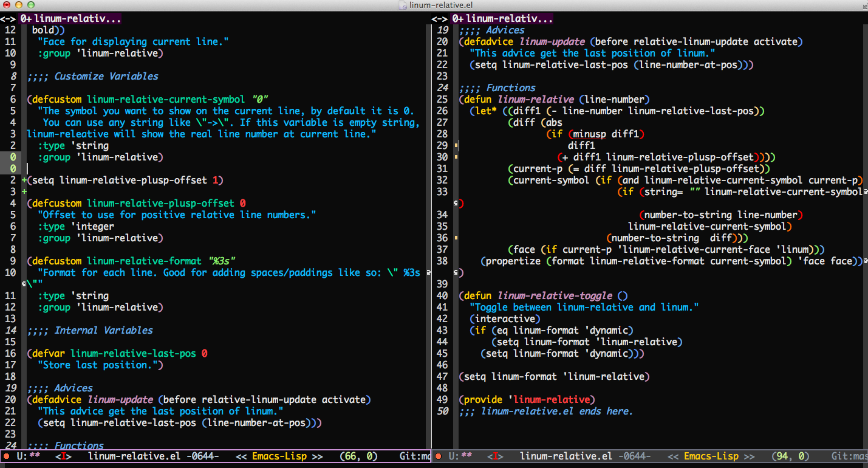Screen dimensions: 868x468
Task: Click '(defvar linum-relative-last-pos 0' line
Action: (x=117, y=353)
